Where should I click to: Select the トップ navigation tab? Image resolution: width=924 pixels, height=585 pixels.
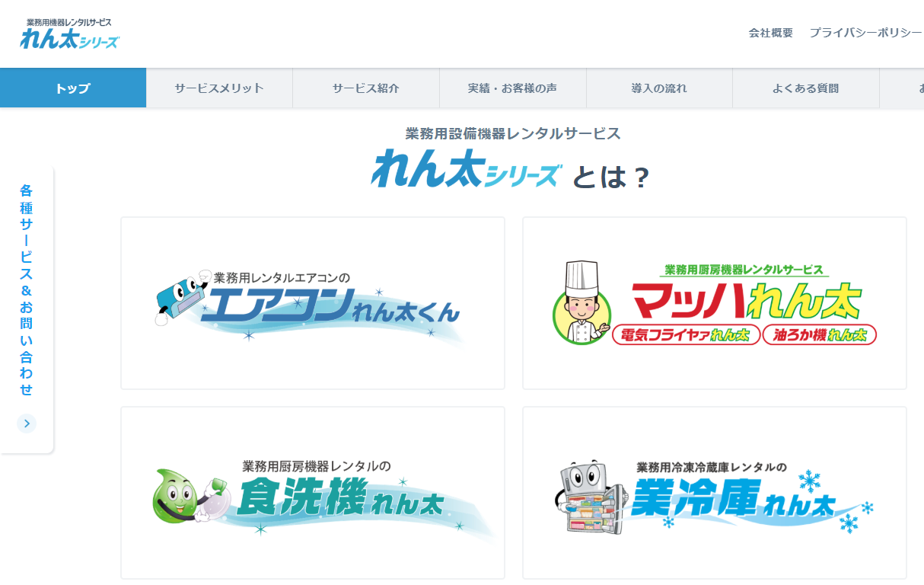(73, 88)
